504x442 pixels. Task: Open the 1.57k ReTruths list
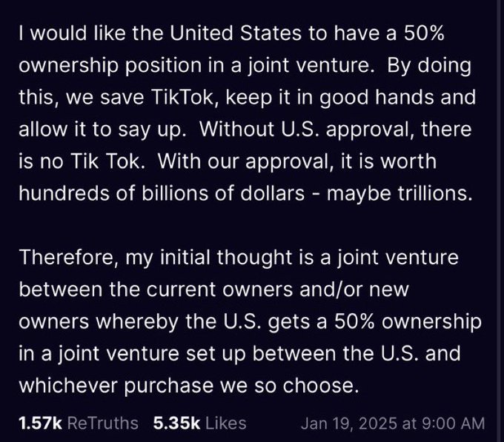pyautogui.click(x=79, y=423)
